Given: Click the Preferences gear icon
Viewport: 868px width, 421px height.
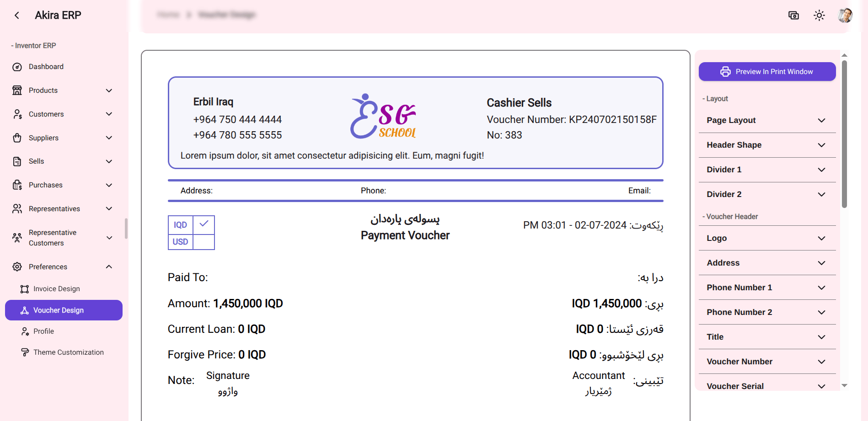Looking at the screenshot, I should [x=17, y=267].
